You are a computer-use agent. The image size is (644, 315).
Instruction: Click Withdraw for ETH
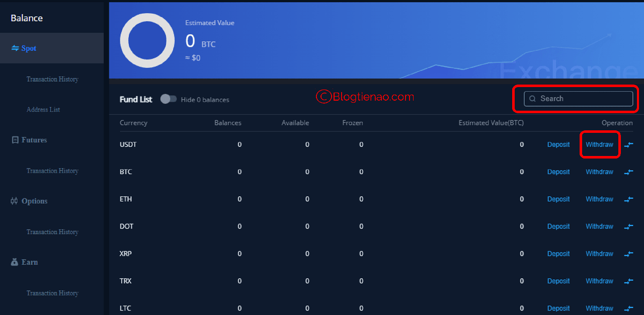(x=599, y=199)
